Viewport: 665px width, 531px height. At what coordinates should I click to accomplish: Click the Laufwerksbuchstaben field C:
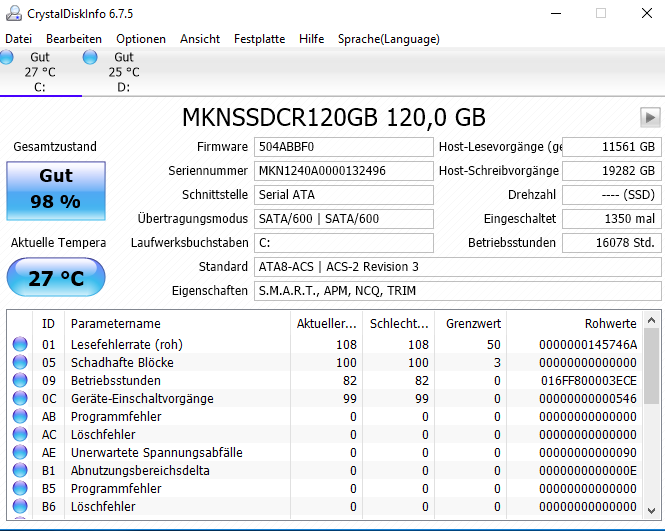point(344,243)
